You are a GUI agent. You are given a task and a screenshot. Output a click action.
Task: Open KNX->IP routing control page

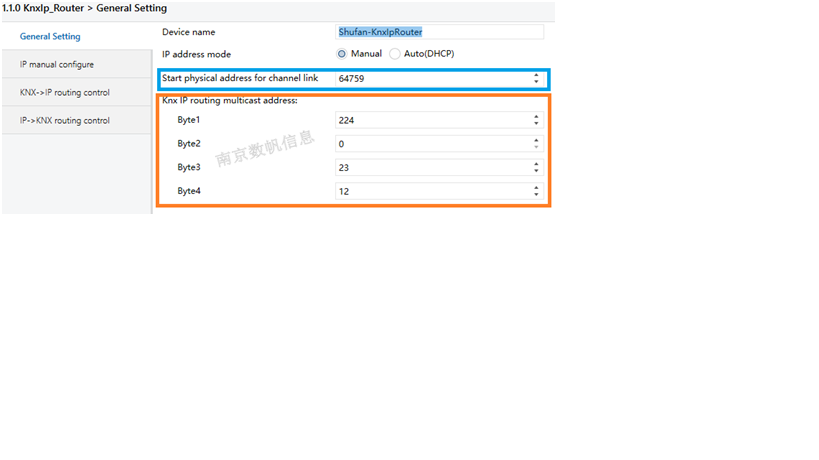(x=65, y=93)
